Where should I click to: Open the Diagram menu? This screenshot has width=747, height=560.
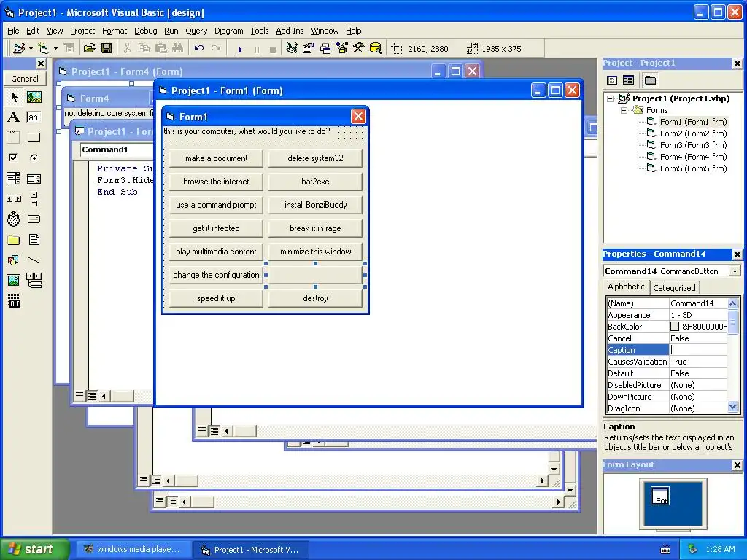228,31
